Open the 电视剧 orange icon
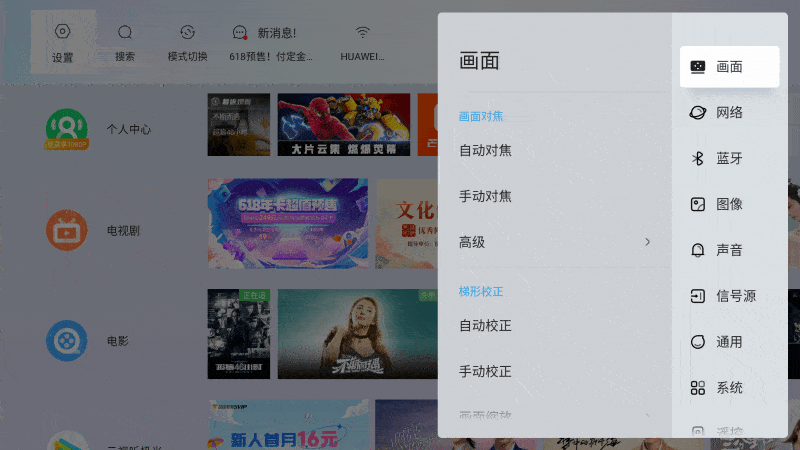This screenshot has height=450, width=800. (x=67, y=230)
